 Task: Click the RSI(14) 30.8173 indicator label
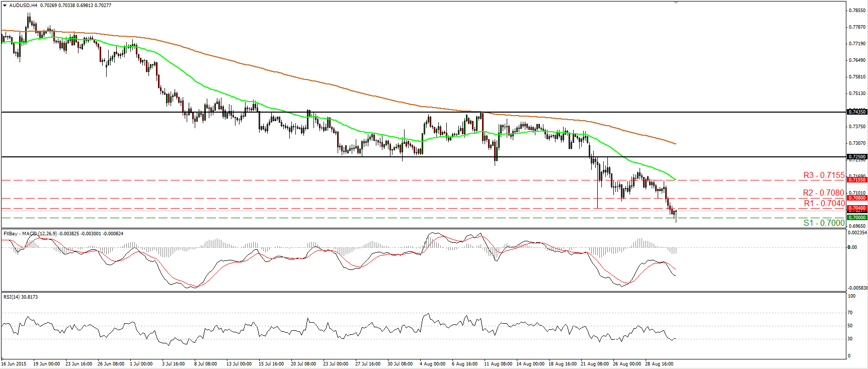[21, 297]
